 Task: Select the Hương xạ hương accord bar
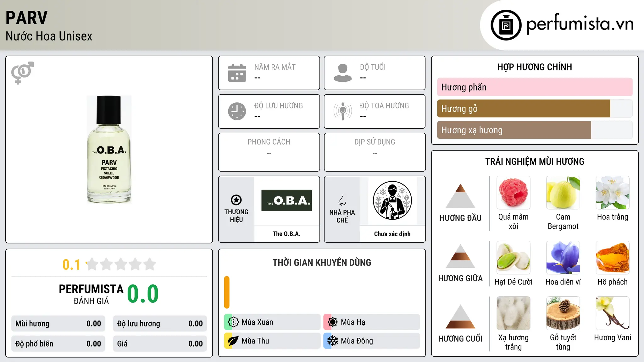point(535,130)
